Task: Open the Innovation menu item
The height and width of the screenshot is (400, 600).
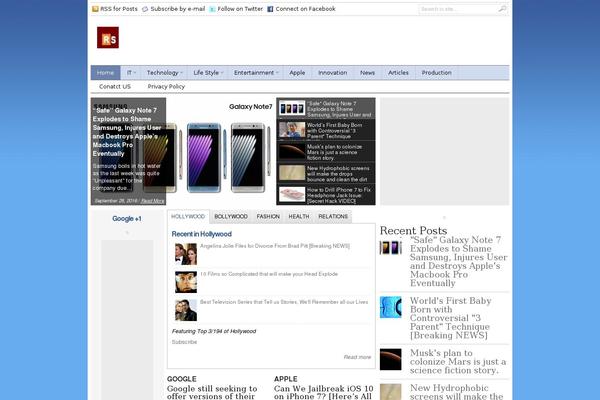Action: click(333, 73)
